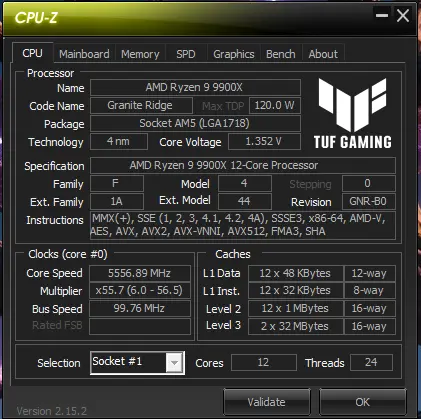
Task: Close the CPU-Z window
Action: 403,15
